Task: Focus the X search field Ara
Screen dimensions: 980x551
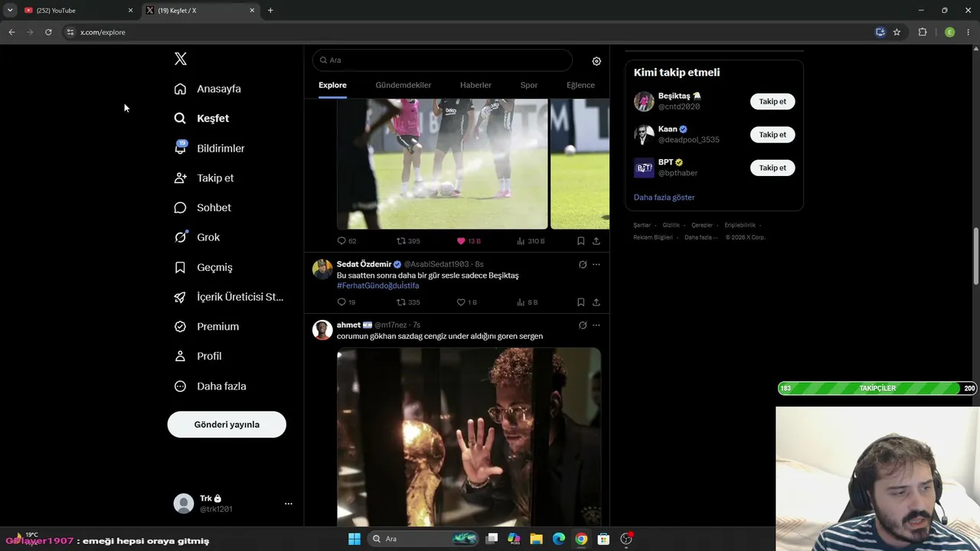Action: click(443, 60)
